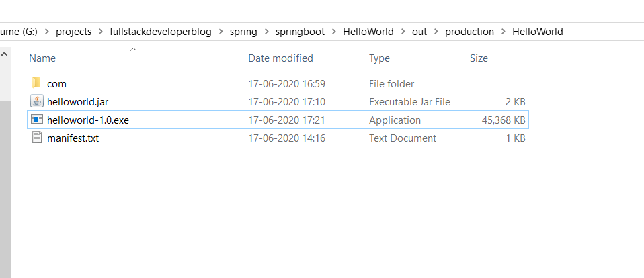644x278 pixels.
Task: Click the helloworld-1.0.exe application icon
Action: [36, 120]
